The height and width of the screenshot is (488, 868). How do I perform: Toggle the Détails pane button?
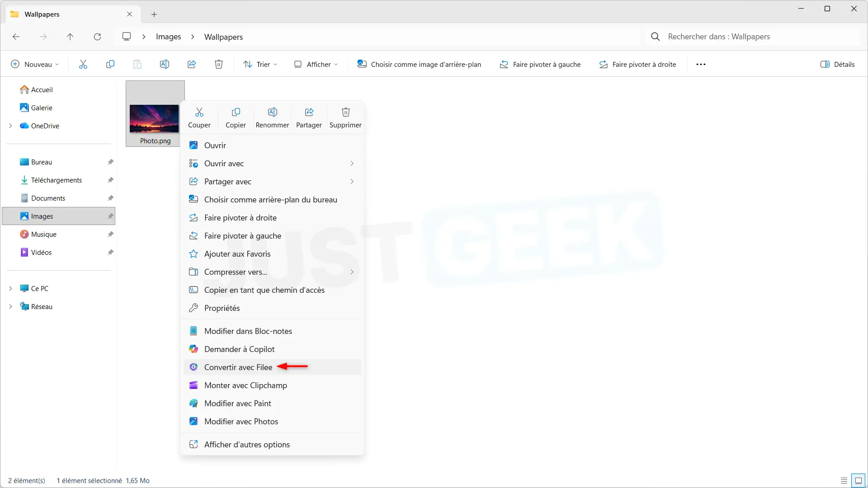[837, 64]
